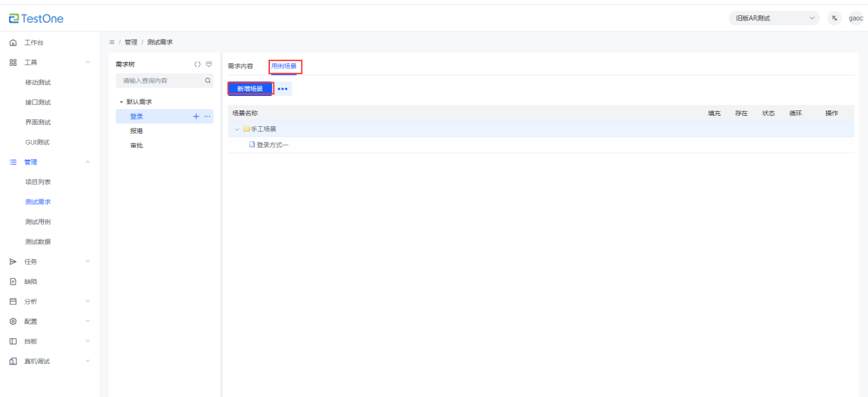This screenshot has width=868, height=397.
Task: Go to 接口测试 in the sidebar
Action: [38, 102]
